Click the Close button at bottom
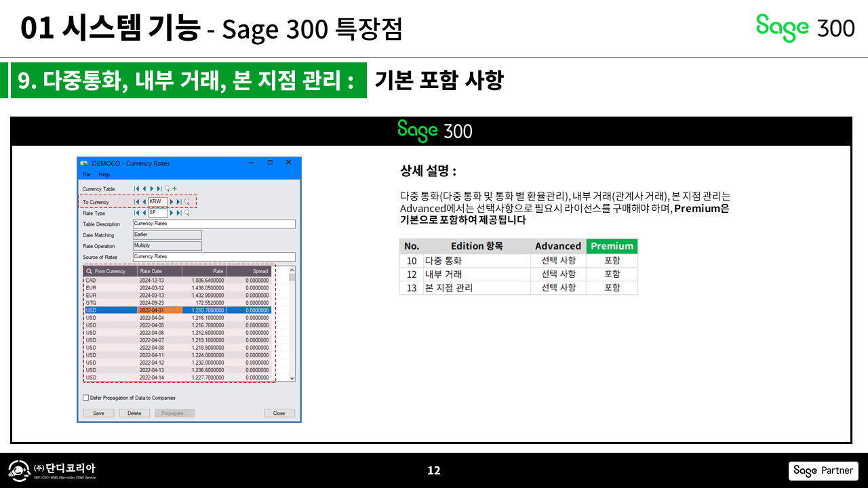Screen dimensions: 868x488 (279, 413)
